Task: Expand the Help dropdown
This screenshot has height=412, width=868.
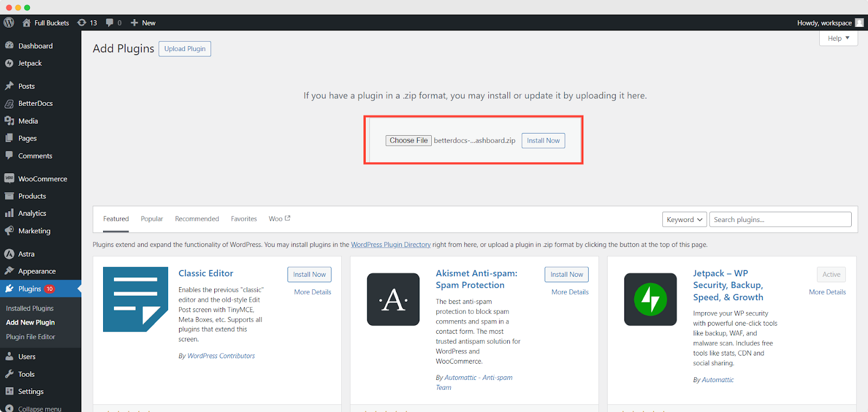Action: click(x=838, y=38)
